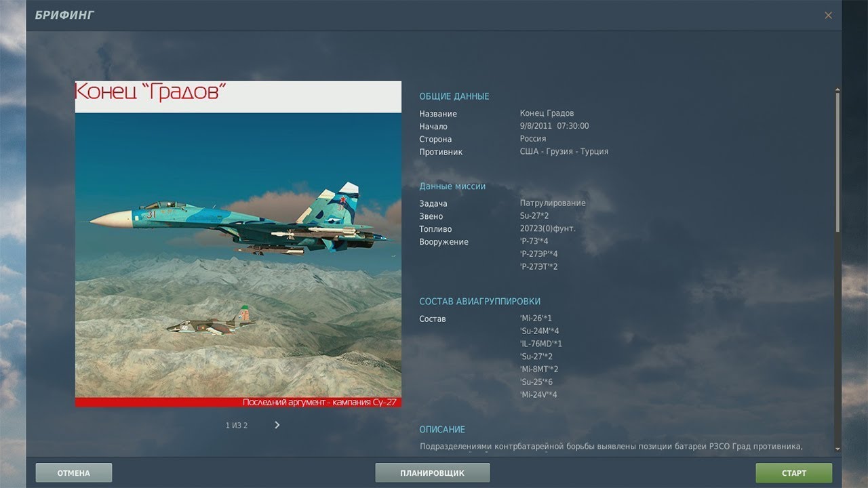Image resolution: width=868 pixels, height=488 pixels.
Task: Click group entry 'Su-27'*2
Action: 536,357
